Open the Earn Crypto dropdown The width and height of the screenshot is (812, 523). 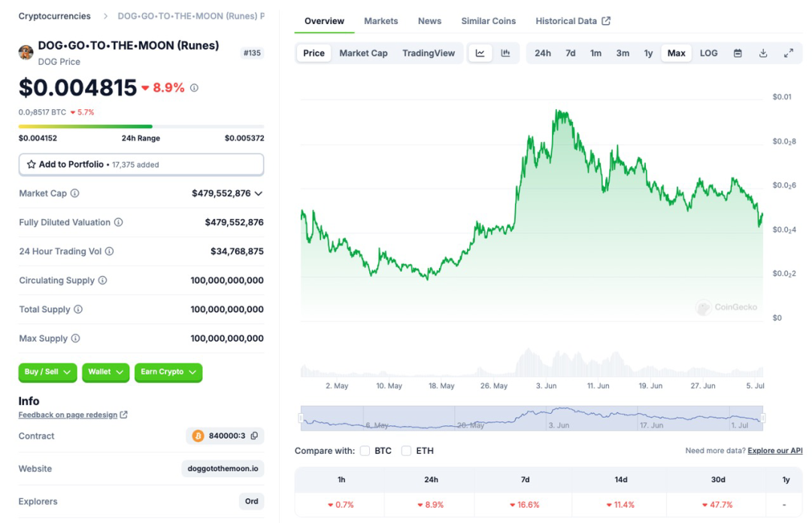click(x=168, y=372)
